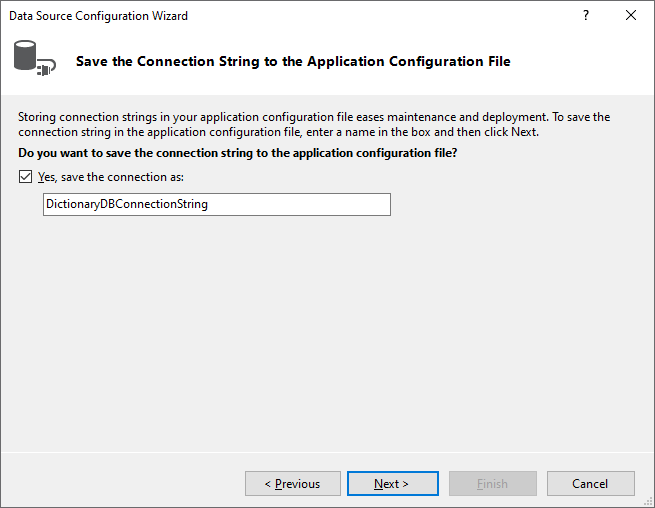Proceed by clicking the Next button
This screenshot has height=508, width=655.
[x=392, y=484]
